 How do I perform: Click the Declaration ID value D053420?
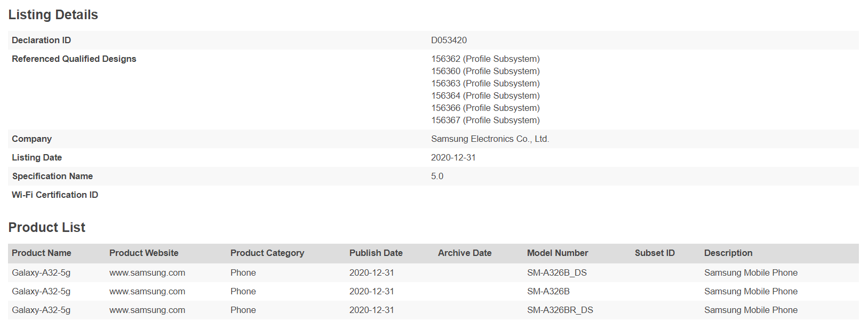click(x=449, y=40)
